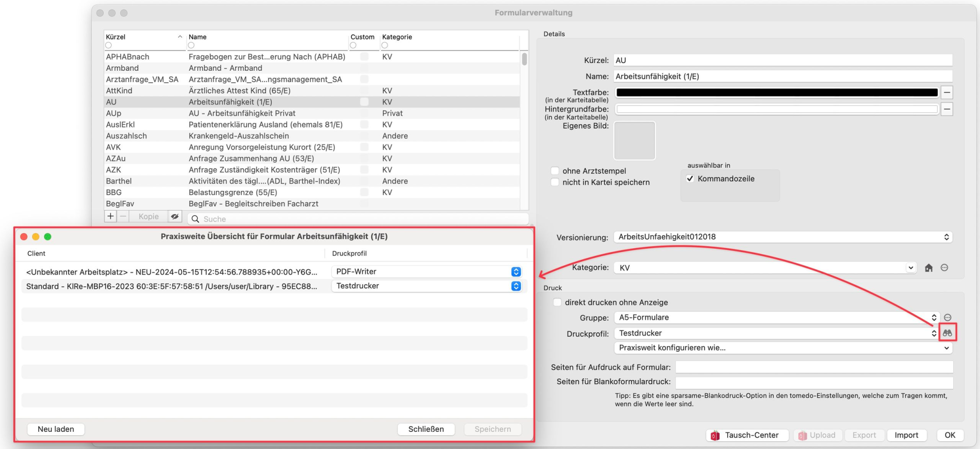Image resolution: width=980 pixels, height=449 pixels.
Task: Click the Neu laden button
Action: click(x=56, y=429)
